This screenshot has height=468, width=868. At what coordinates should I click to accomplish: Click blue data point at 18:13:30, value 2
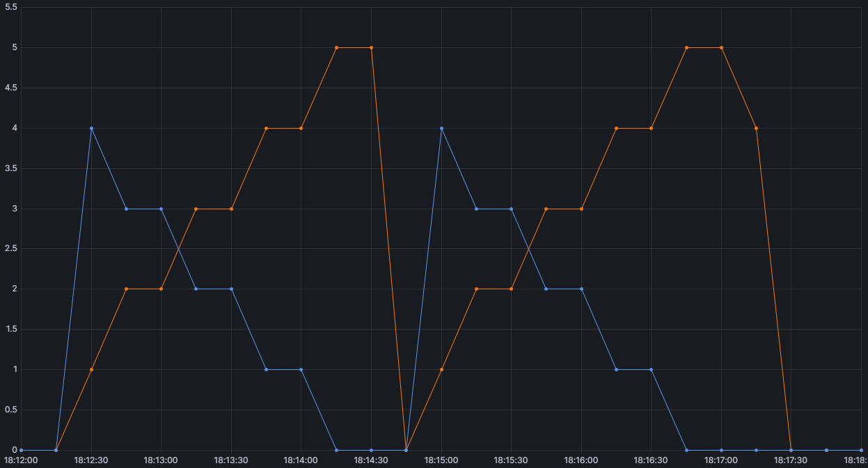[231, 289]
